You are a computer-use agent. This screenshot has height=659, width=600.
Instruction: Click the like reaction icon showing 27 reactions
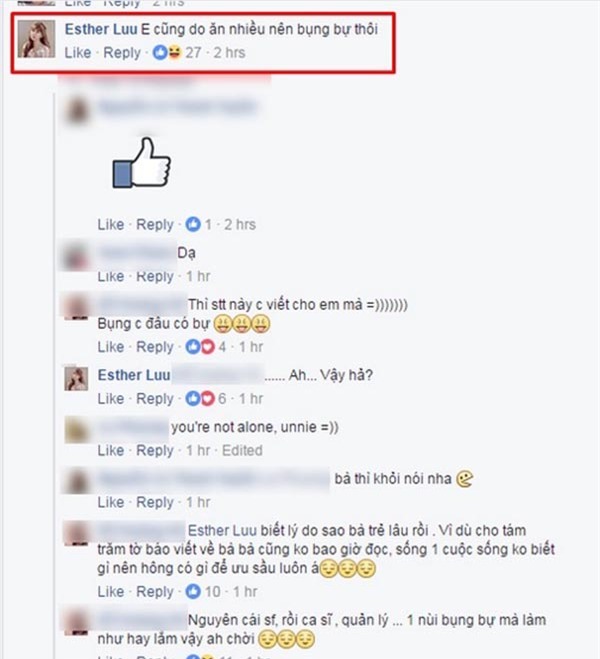point(160,53)
